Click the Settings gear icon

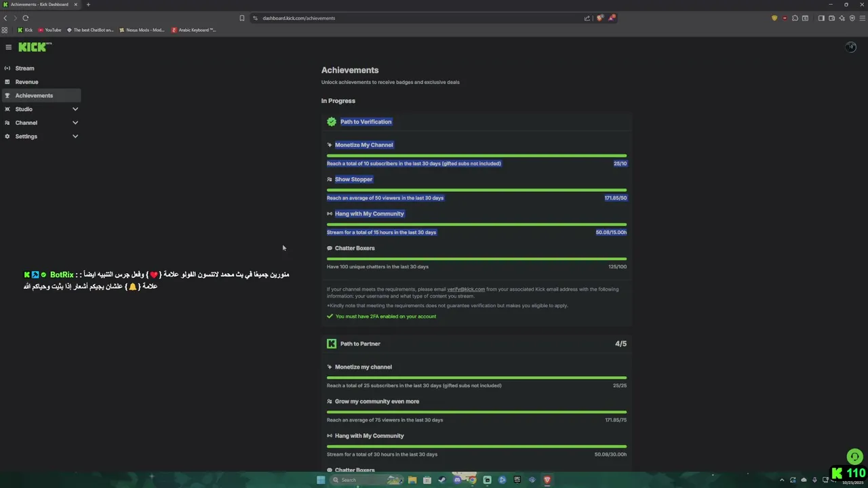7,136
